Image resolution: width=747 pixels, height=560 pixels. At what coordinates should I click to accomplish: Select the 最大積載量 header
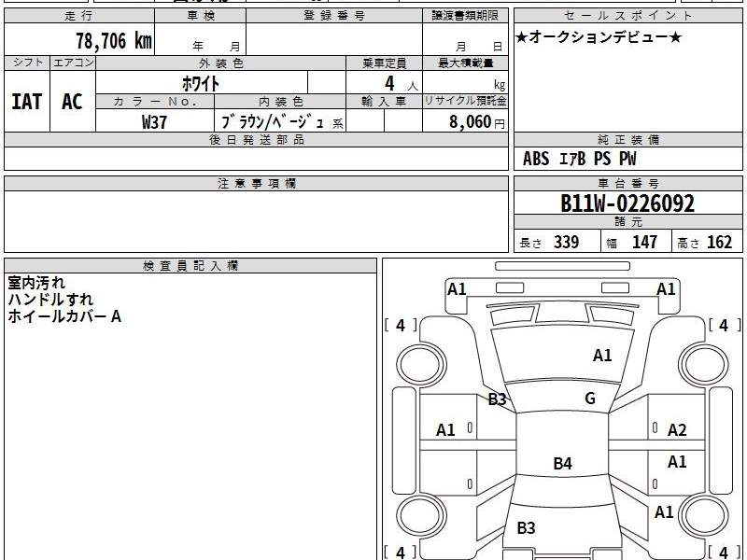click(x=465, y=63)
